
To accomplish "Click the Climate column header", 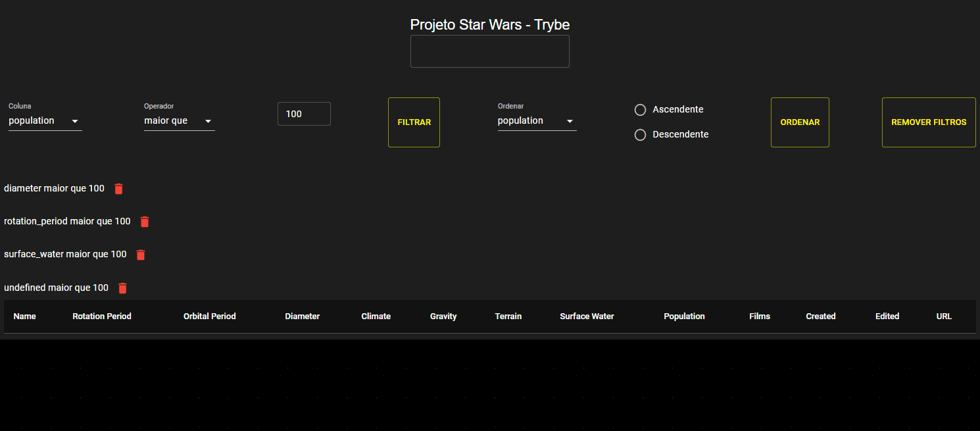I will pyautogui.click(x=376, y=317).
